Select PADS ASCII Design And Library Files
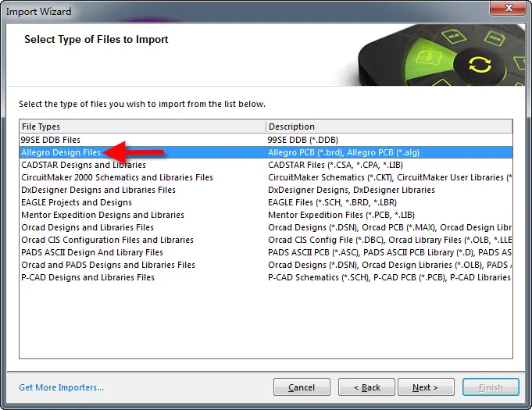Image resolution: width=532 pixels, height=410 pixels. (266, 252)
